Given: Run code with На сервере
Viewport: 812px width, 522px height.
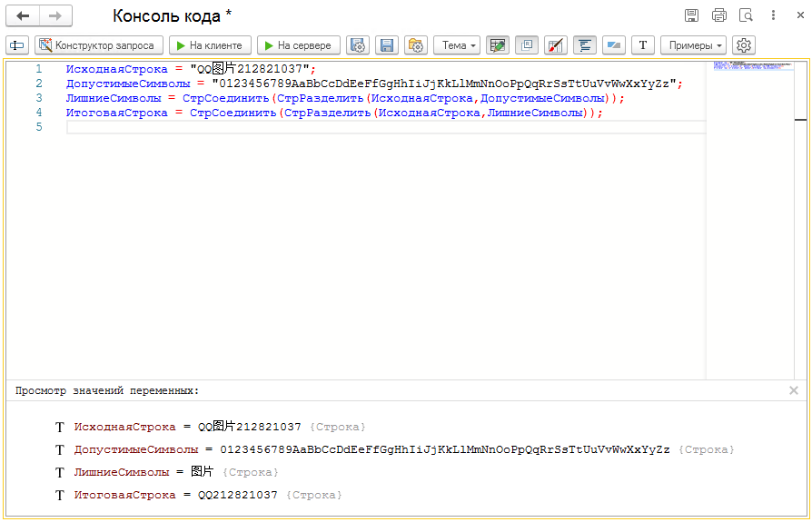Looking at the screenshot, I should pos(299,45).
